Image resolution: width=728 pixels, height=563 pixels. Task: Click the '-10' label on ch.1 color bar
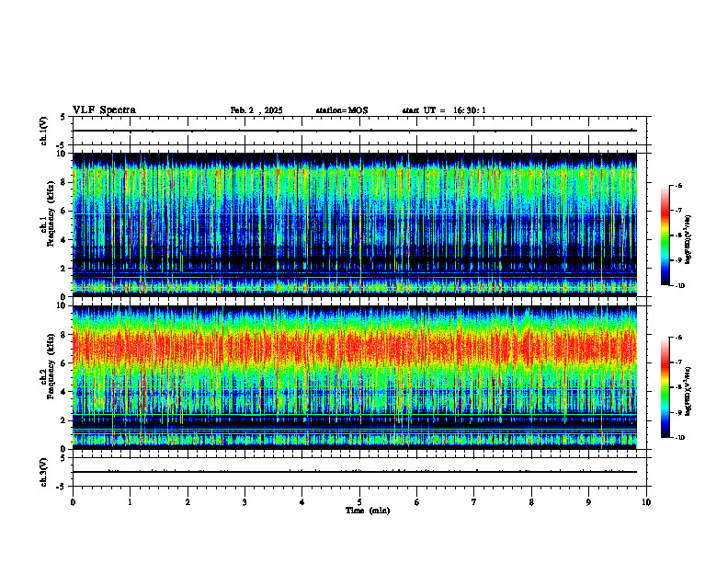pos(679,286)
